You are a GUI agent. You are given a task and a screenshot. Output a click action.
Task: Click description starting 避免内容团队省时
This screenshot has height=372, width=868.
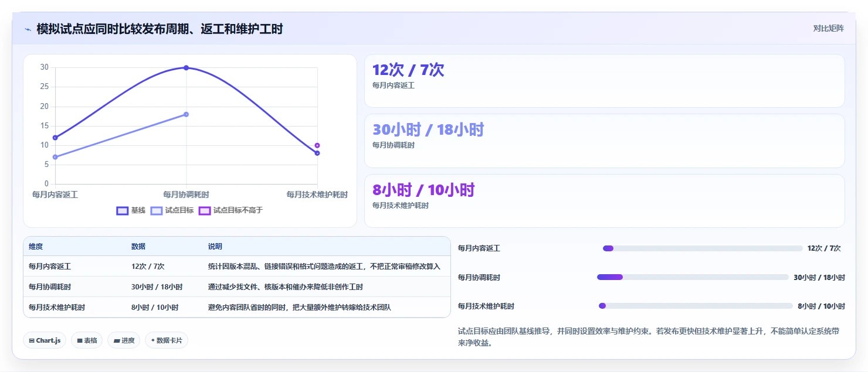coord(300,307)
